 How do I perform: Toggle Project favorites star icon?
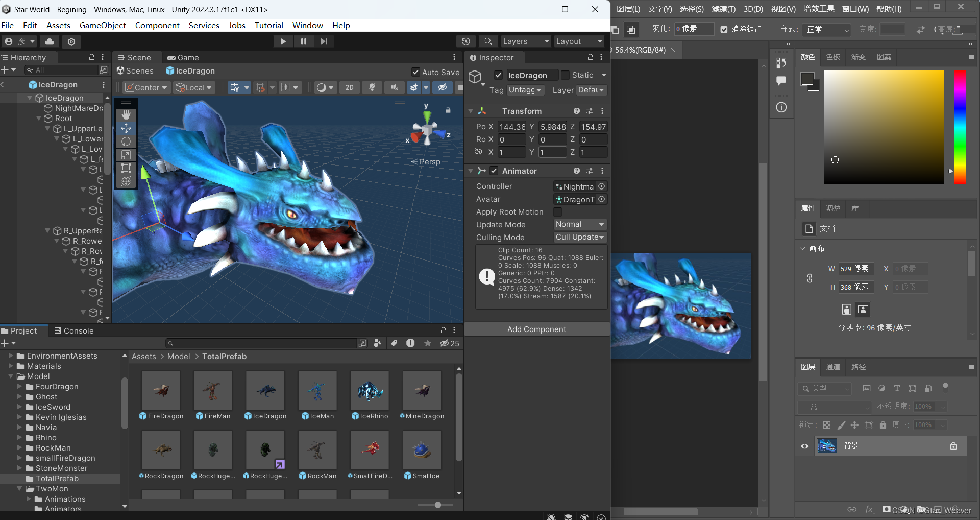pos(428,343)
